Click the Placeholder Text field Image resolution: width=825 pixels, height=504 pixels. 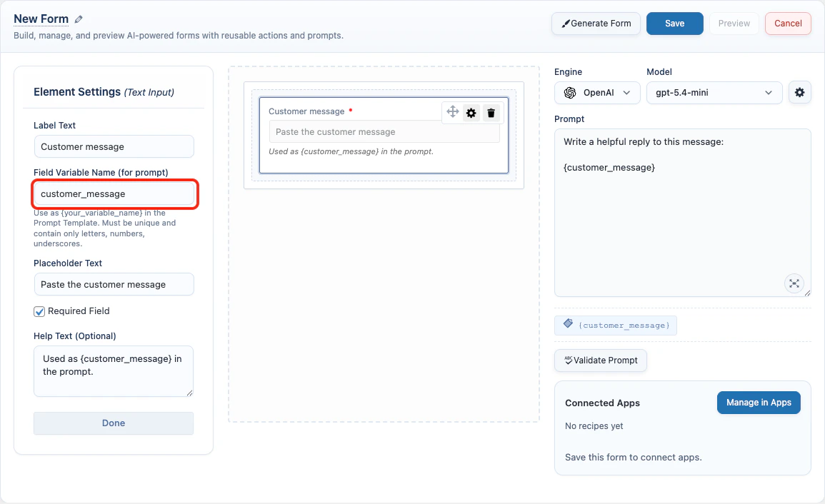(x=114, y=284)
